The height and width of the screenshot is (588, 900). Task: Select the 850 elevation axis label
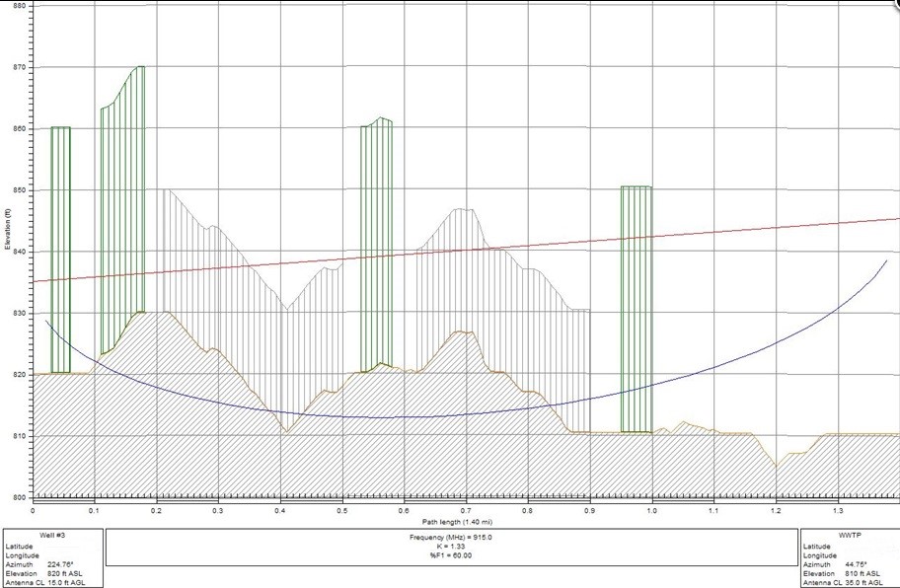coord(19,190)
